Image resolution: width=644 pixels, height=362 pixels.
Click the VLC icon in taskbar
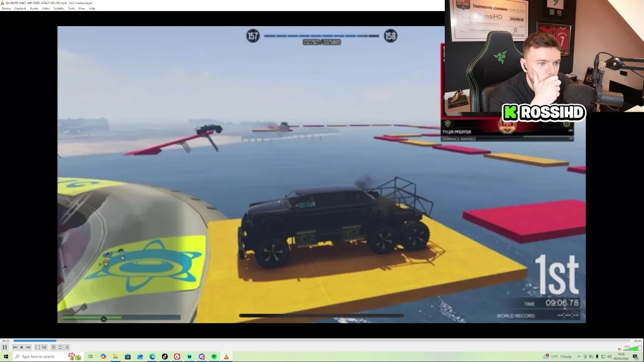(x=226, y=356)
